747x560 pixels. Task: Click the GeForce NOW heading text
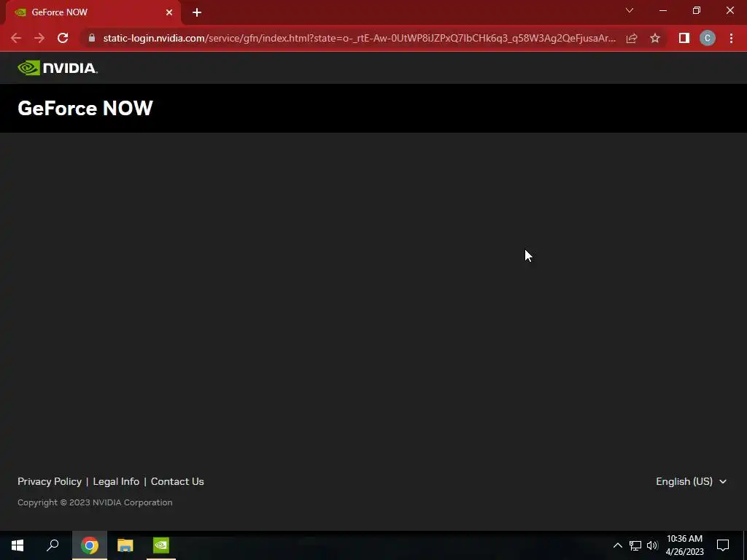[85, 108]
